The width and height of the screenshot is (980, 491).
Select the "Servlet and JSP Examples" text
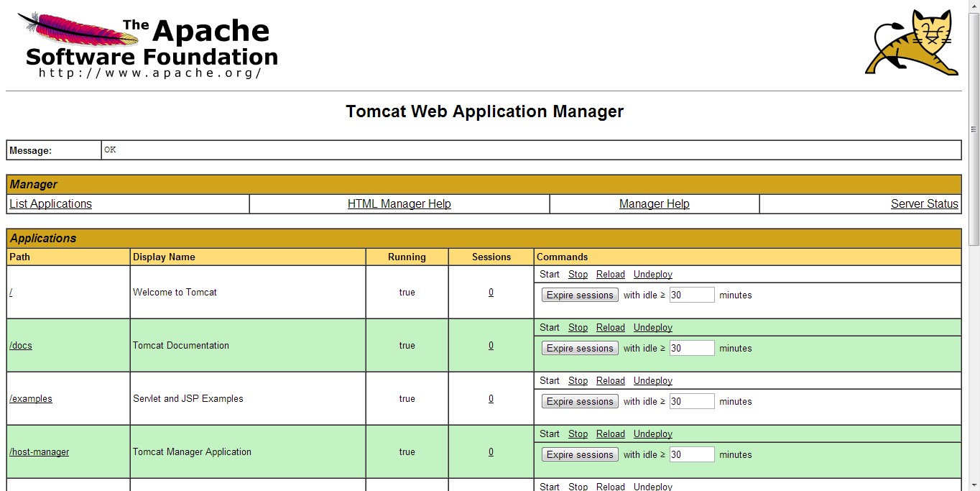click(188, 399)
